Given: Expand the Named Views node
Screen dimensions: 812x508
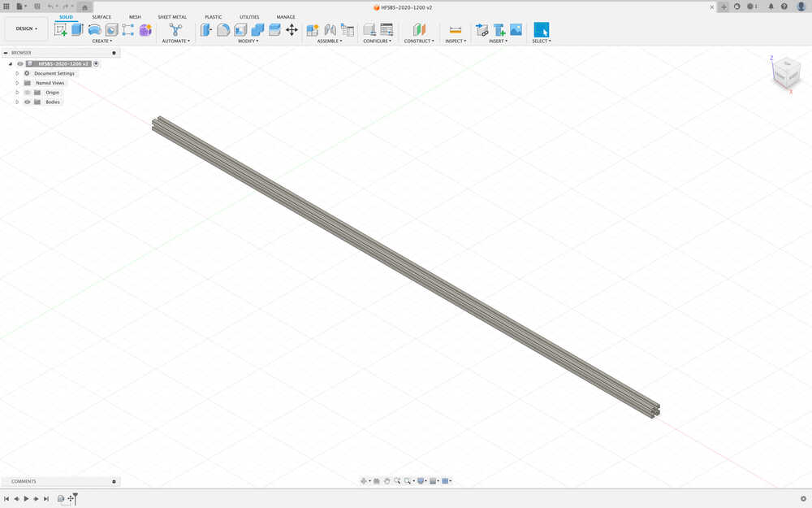Looking at the screenshot, I should (17, 83).
